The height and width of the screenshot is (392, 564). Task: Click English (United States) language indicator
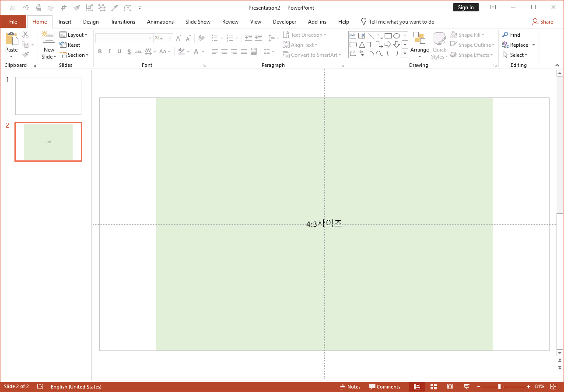pos(76,387)
